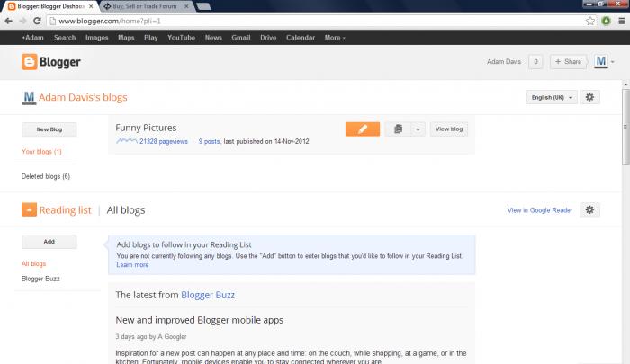Viewport: 630px width, 364px height.
Task: Select Your blogs (1) in sidebar
Action: tap(41, 152)
